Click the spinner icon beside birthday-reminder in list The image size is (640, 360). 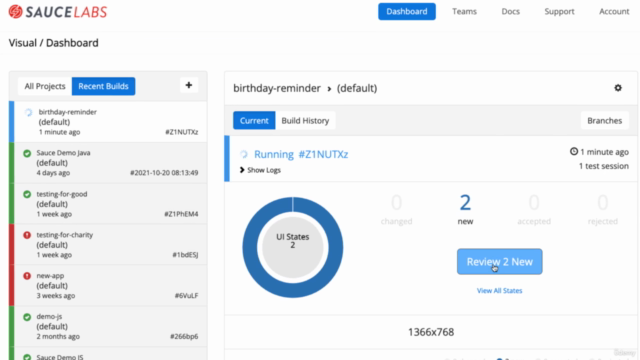28,112
